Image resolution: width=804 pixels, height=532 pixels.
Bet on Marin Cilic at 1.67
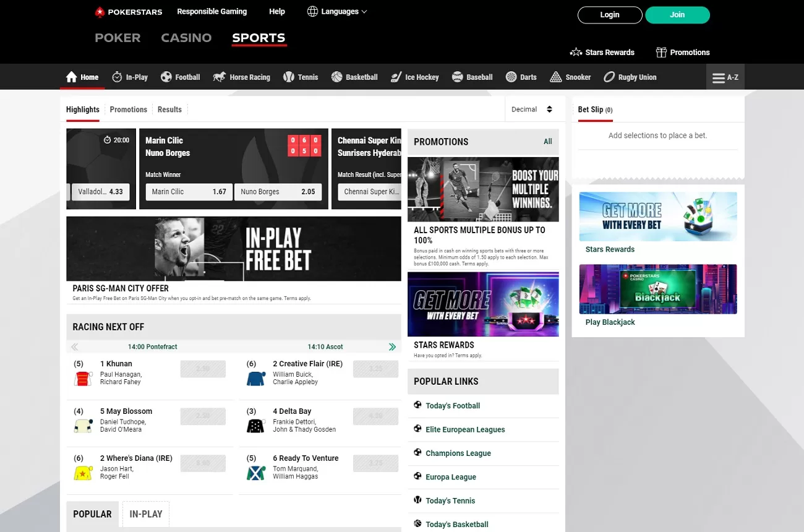189,192
